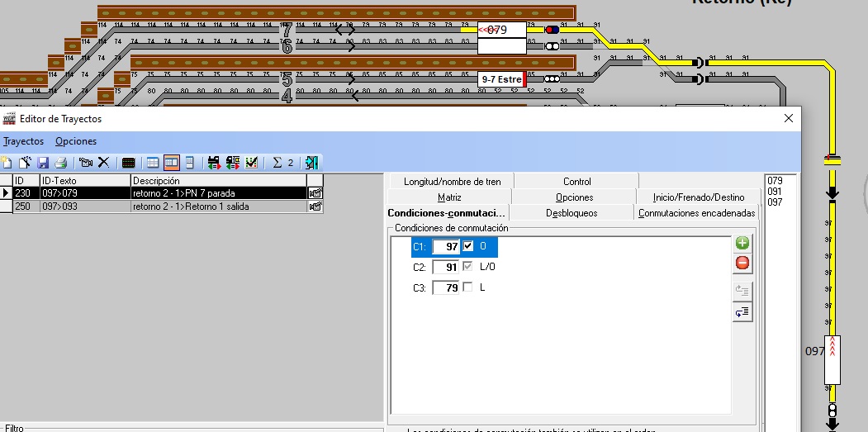Open the Conmutaciones encadenadas tab
Viewport: 868px width, 432px height.
pyautogui.click(x=696, y=212)
